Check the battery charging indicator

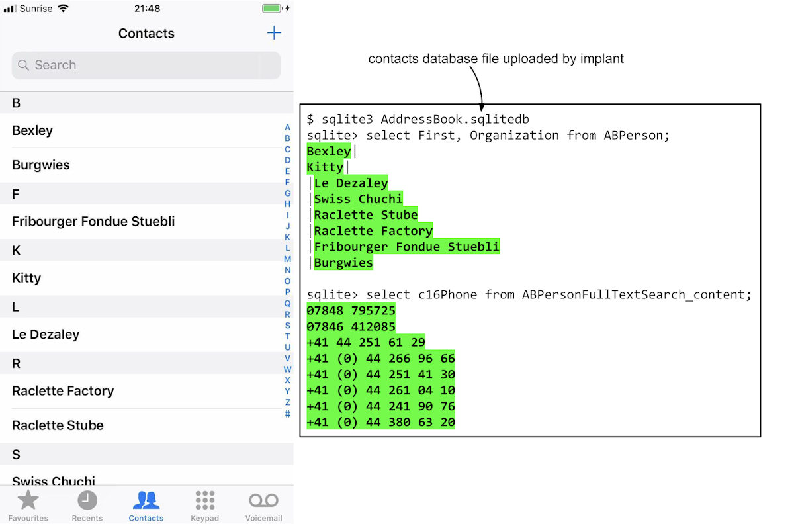pos(273,9)
